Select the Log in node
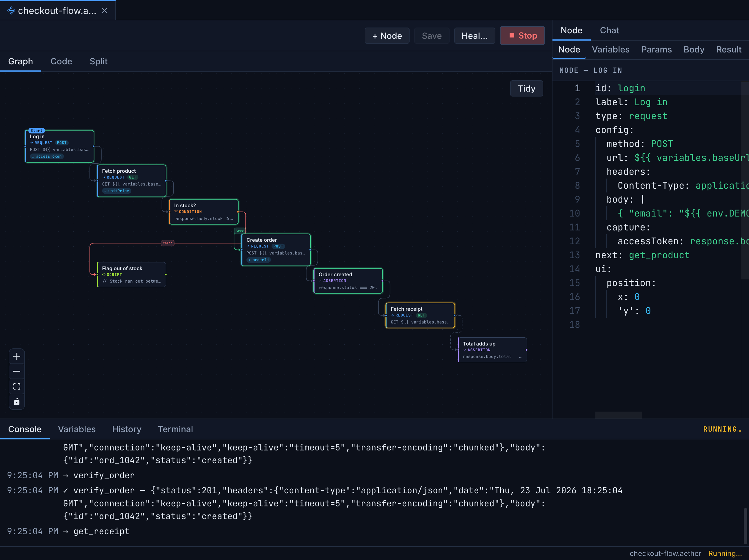This screenshot has width=749, height=560. (60, 146)
